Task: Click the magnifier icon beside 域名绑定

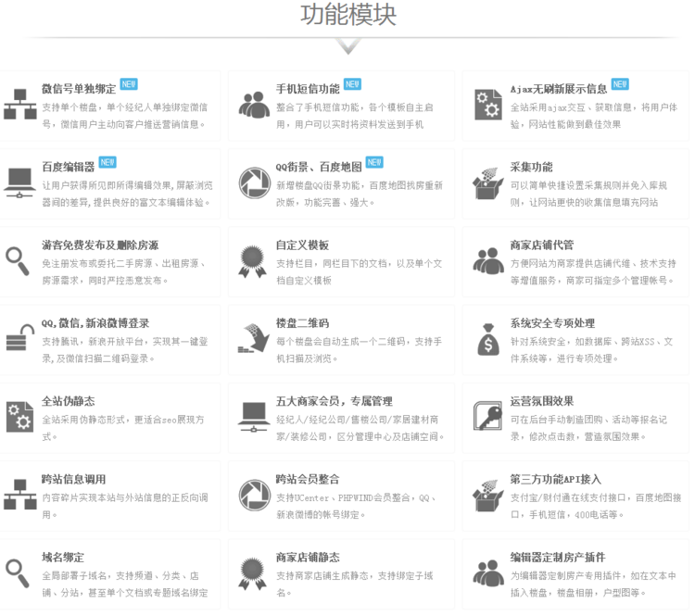Action: click(18, 573)
